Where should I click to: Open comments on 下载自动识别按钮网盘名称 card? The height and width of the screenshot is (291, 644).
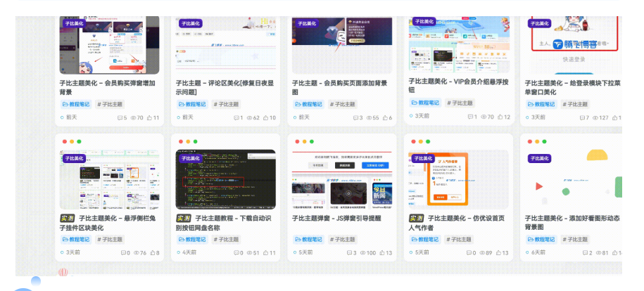[236, 253]
